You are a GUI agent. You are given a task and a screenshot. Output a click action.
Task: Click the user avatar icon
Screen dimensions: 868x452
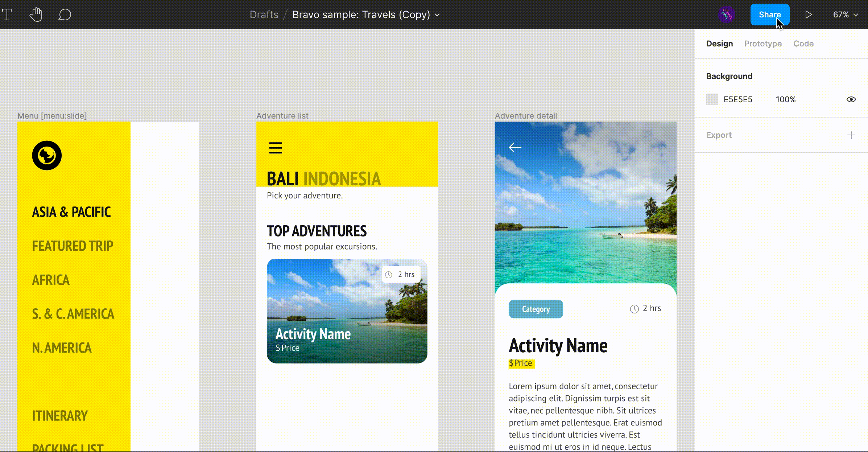click(x=726, y=15)
